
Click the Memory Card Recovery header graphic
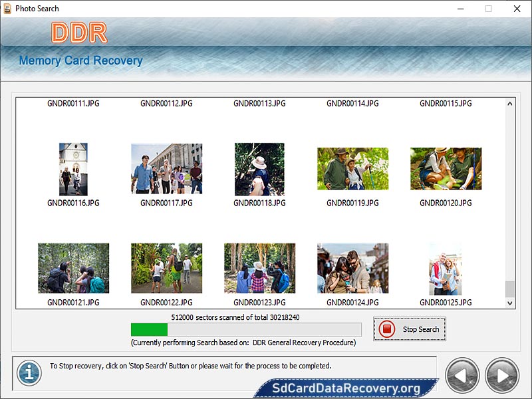point(81,61)
